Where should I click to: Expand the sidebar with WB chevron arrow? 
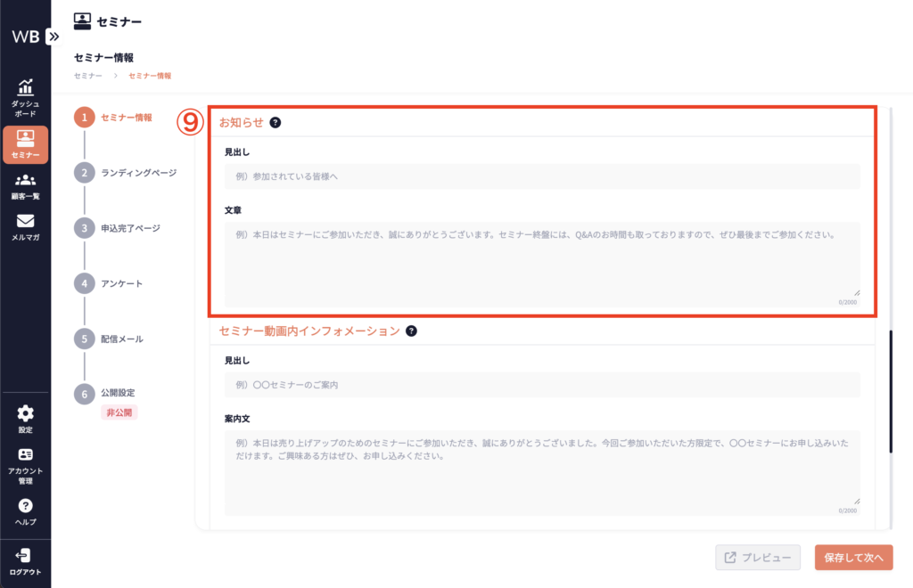53,37
